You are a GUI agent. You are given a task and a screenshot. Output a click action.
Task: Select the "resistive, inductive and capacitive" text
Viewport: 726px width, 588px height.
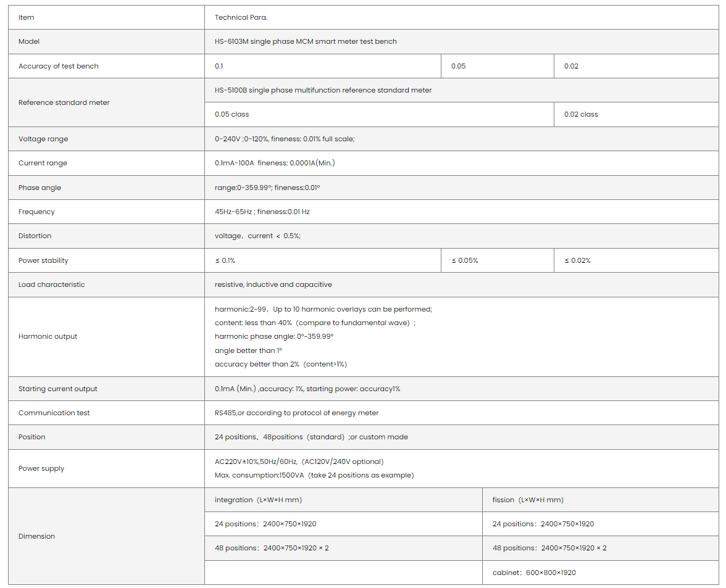(273, 284)
